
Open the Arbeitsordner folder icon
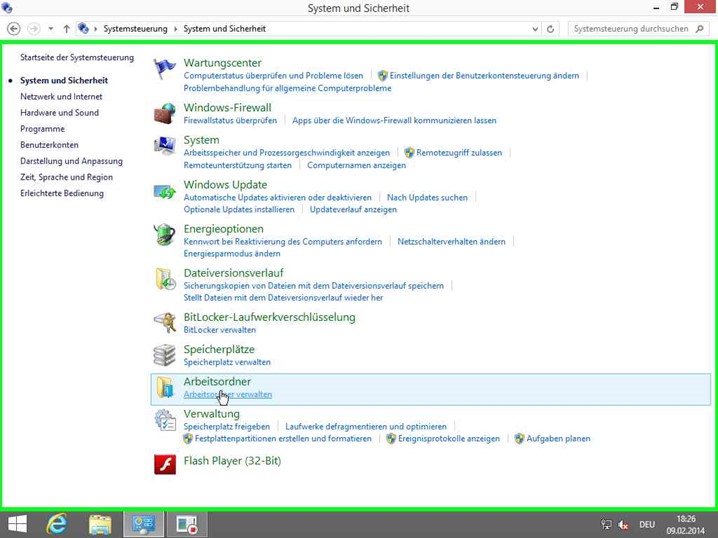[x=164, y=387]
